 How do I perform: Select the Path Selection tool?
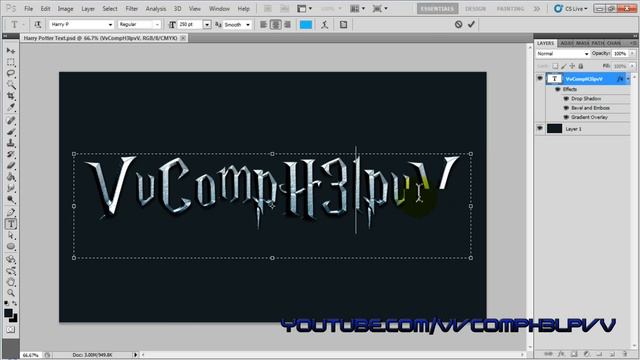tap(11, 236)
